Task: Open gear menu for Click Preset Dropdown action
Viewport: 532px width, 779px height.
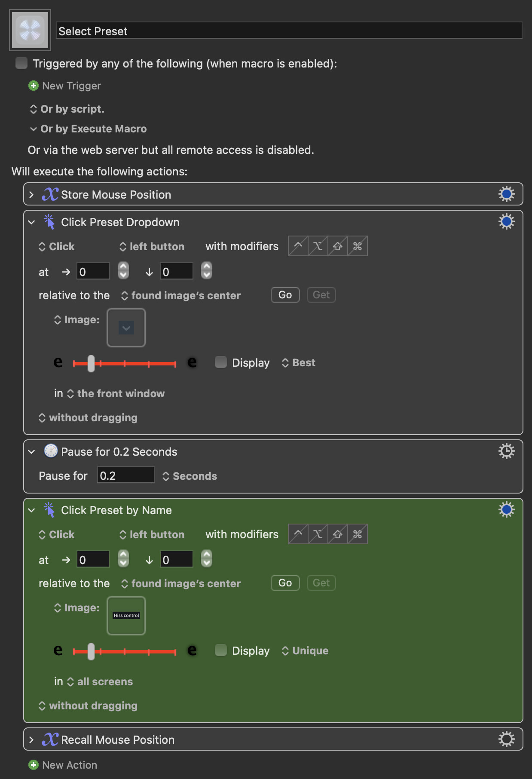Action: point(506,222)
